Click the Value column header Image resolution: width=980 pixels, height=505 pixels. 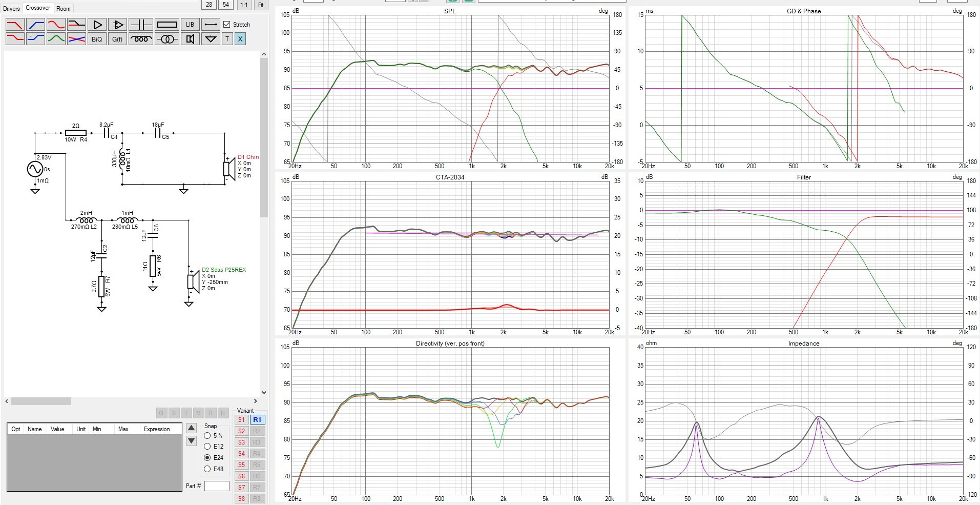(x=57, y=429)
